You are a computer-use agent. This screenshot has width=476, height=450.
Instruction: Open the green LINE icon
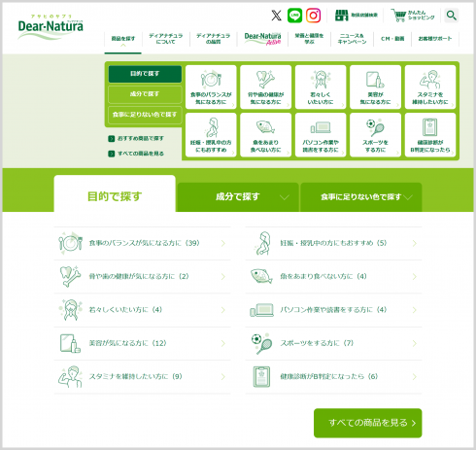click(294, 16)
